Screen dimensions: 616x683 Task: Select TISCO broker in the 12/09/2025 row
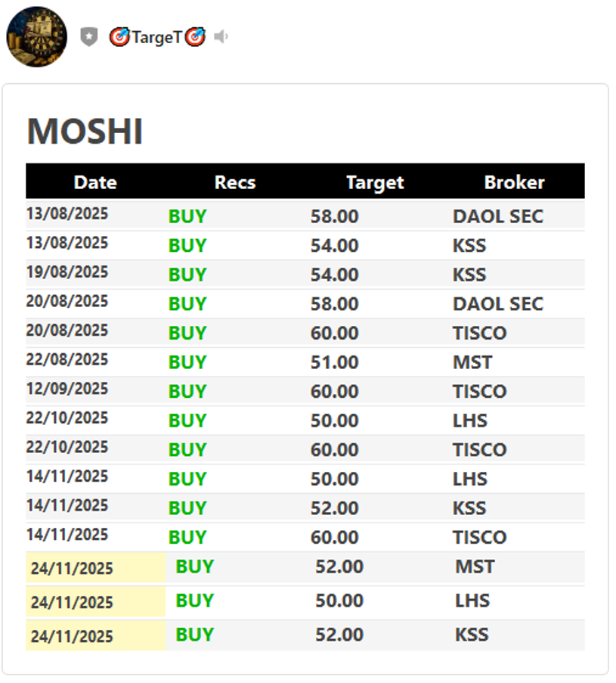(x=479, y=391)
